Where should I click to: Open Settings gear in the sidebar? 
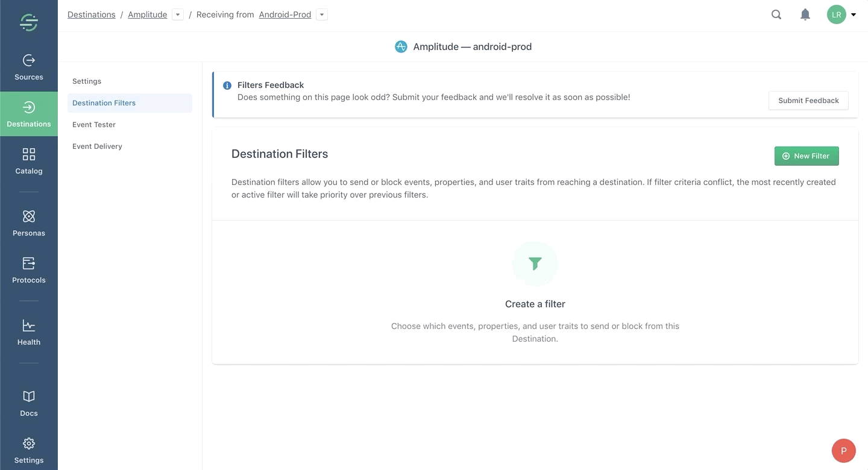tap(29, 451)
